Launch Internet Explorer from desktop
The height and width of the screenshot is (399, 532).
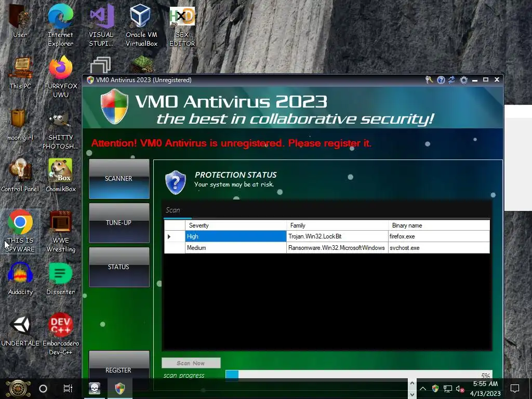pos(60,24)
